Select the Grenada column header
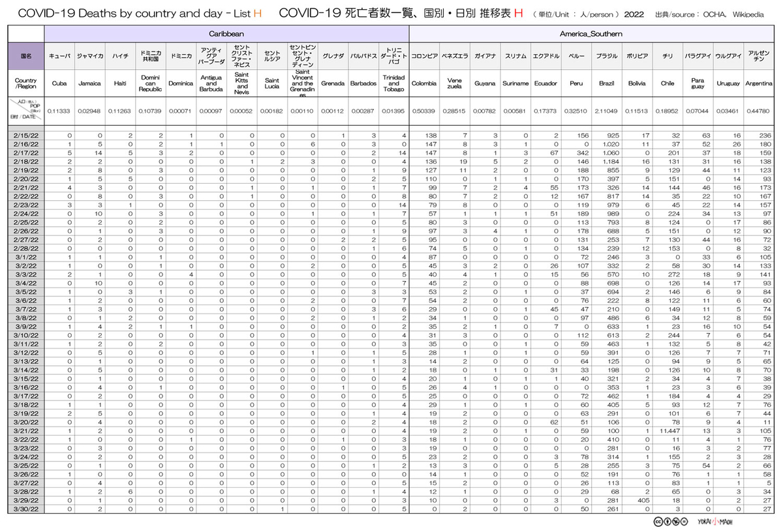 (333, 83)
